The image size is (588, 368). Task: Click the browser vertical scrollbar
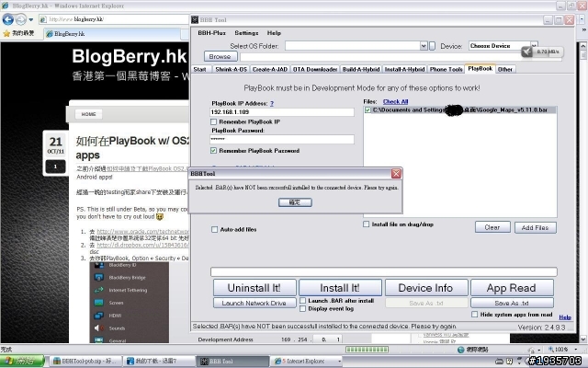tap(583, 191)
